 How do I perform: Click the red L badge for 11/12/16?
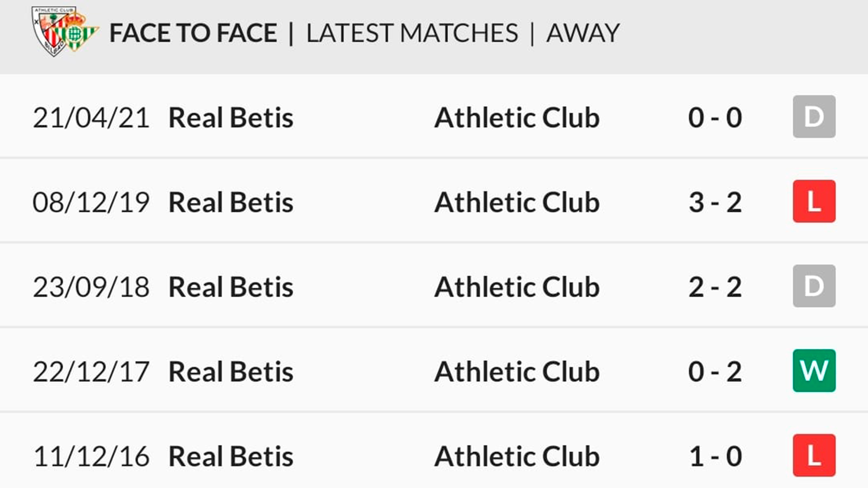[814, 455]
